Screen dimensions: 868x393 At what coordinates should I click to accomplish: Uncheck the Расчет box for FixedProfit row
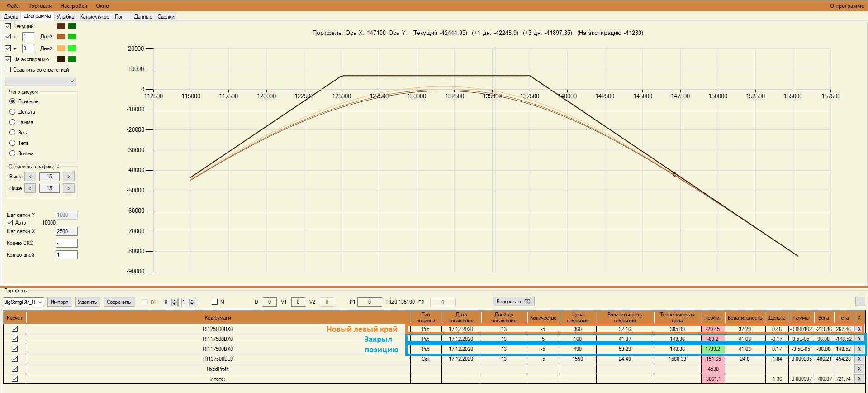point(14,369)
